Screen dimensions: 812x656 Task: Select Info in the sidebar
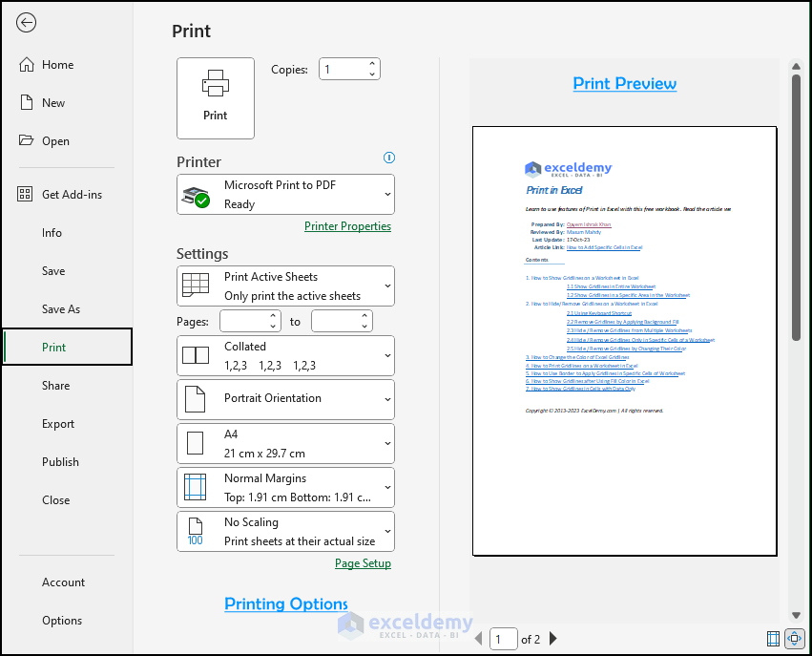coord(68,233)
